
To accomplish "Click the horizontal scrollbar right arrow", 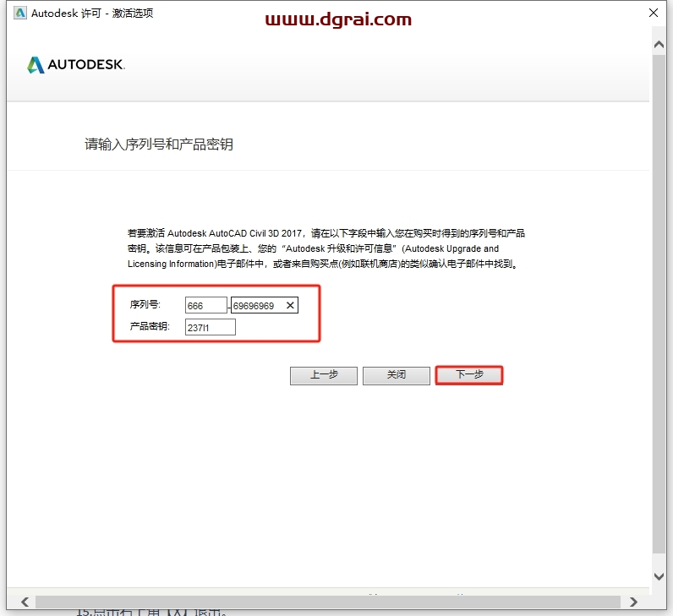I will tap(633, 602).
